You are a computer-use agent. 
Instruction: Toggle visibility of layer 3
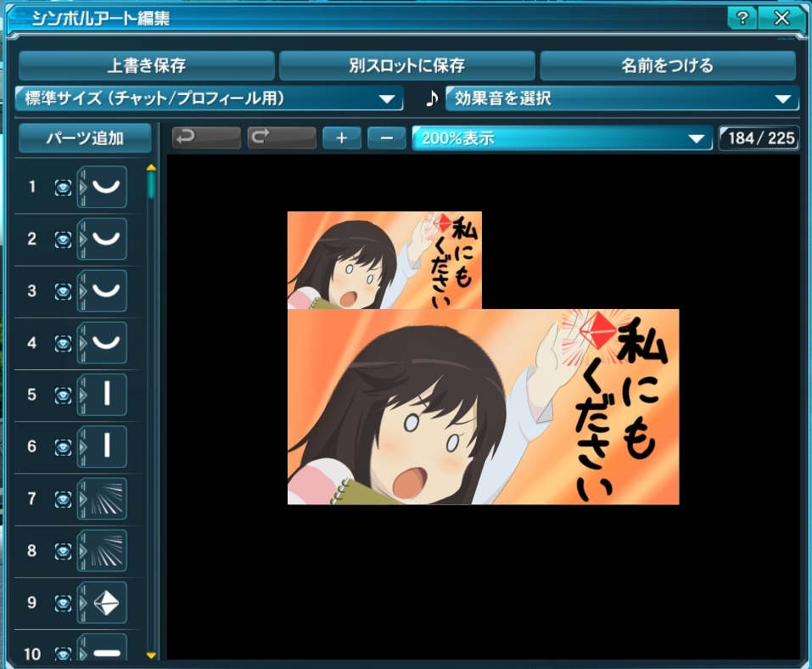click(63, 291)
